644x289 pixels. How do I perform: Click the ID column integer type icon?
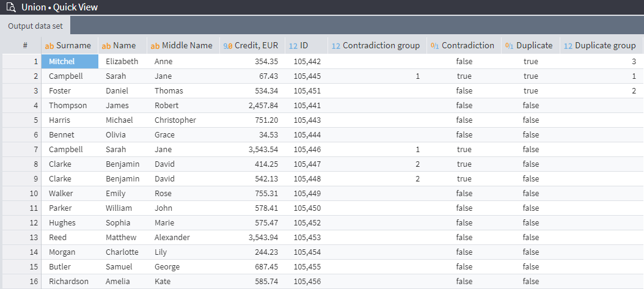(x=293, y=46)
